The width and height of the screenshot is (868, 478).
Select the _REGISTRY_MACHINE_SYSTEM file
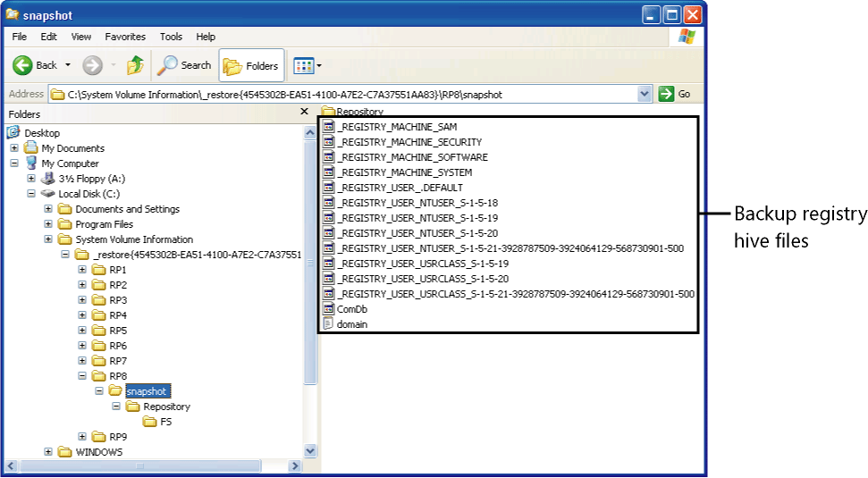[x=404, y=172]
